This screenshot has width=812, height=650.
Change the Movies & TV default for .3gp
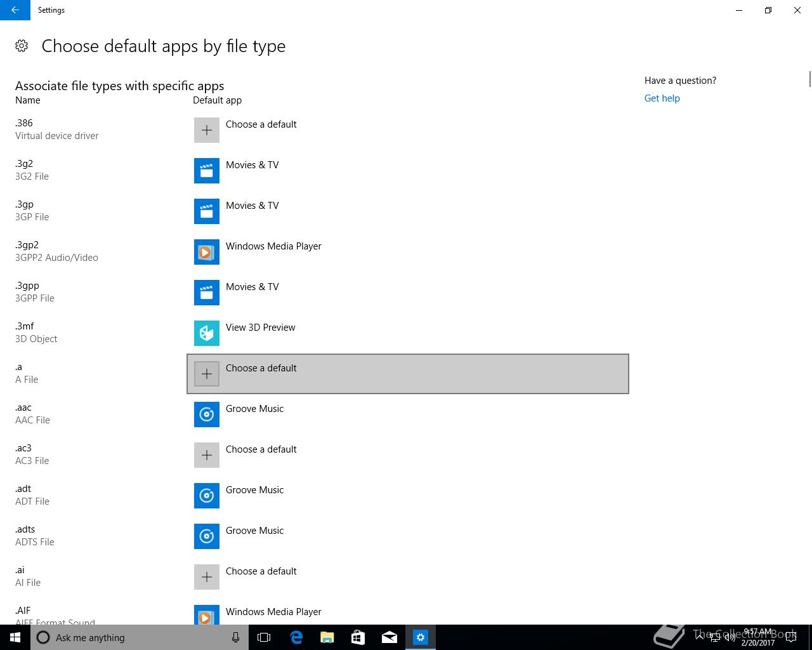408,211
